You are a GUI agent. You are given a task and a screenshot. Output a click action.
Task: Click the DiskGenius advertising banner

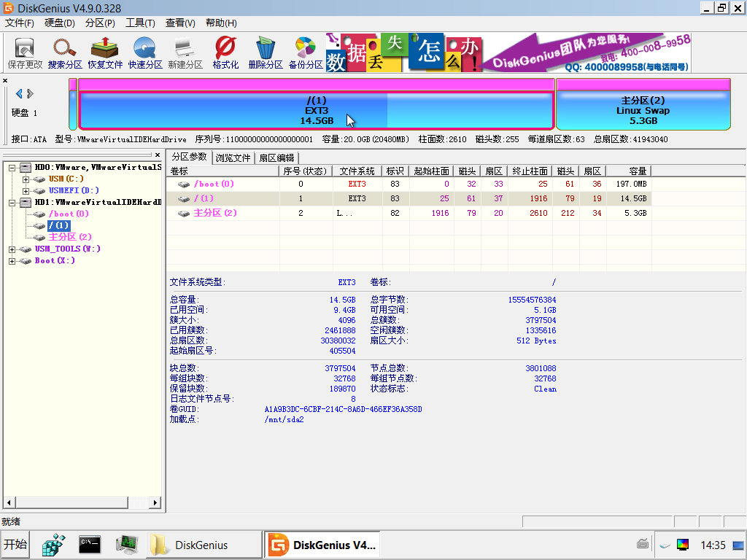click(x=508, y=52)
